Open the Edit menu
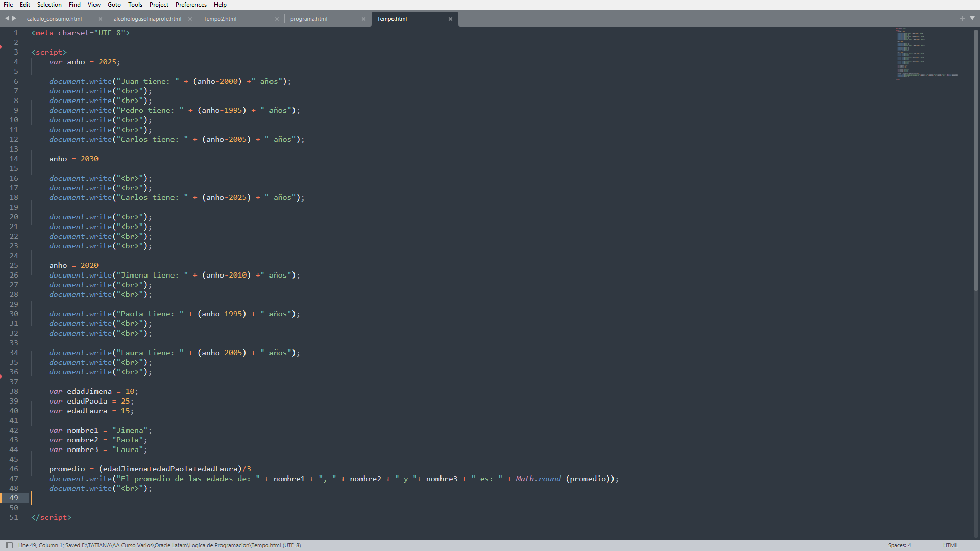 click(x=25, y=5)
